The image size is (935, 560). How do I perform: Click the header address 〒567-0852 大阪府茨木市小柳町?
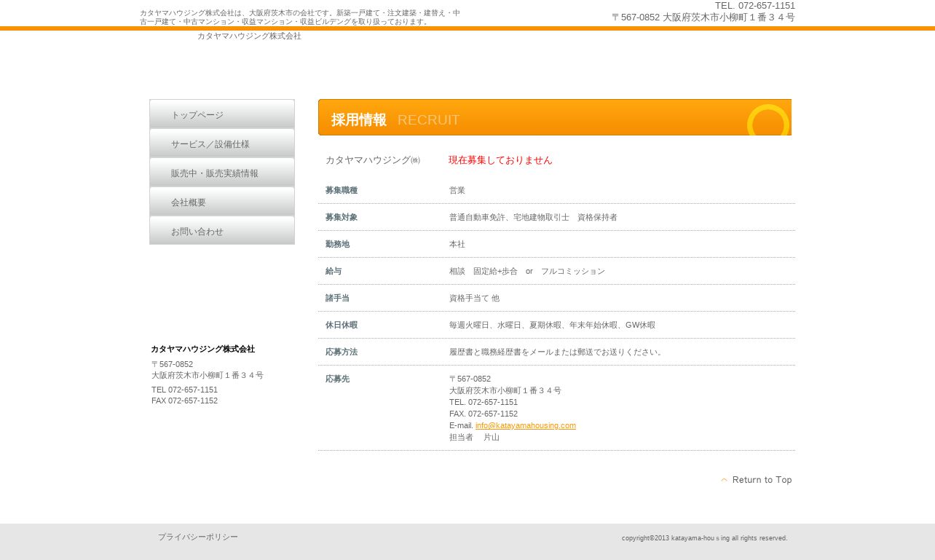coord(703,17)
